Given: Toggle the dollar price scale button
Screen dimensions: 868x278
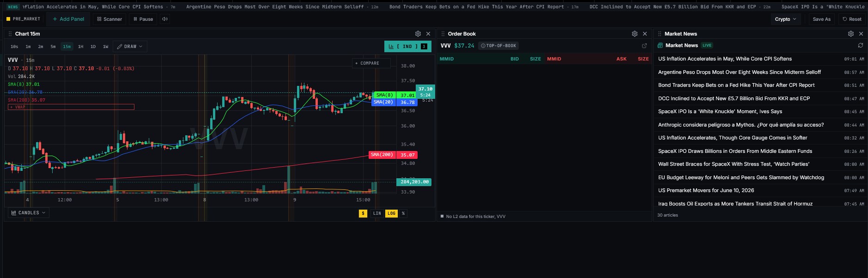Looking at the screenshot, I should (363, 213).
